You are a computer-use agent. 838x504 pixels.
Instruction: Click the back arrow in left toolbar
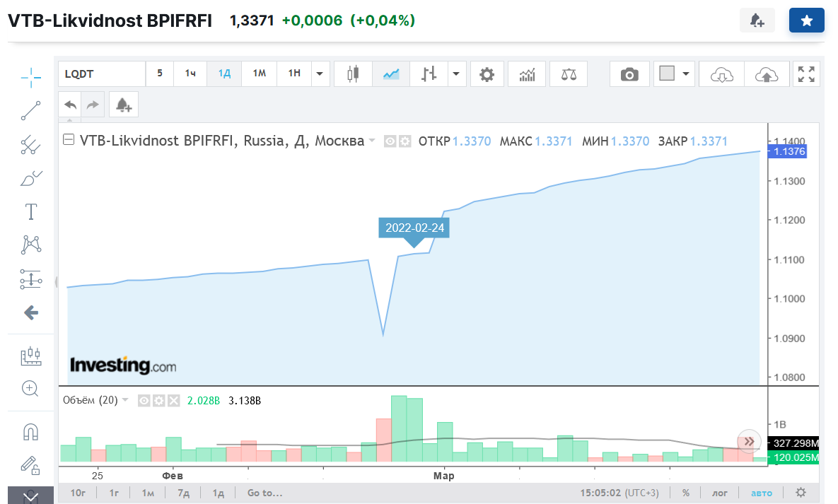click(x=31, y=312)
